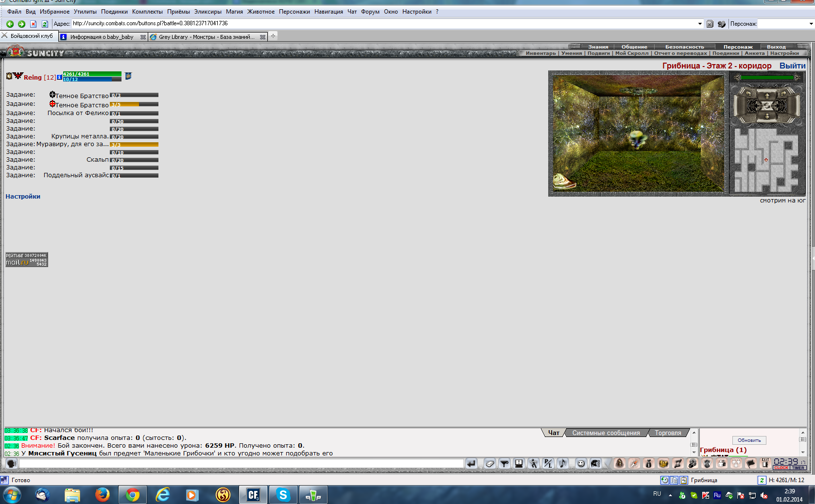The image size is (815, 504).
Task: Click the shield icon beside the health bar
Action: coord(128,76)
